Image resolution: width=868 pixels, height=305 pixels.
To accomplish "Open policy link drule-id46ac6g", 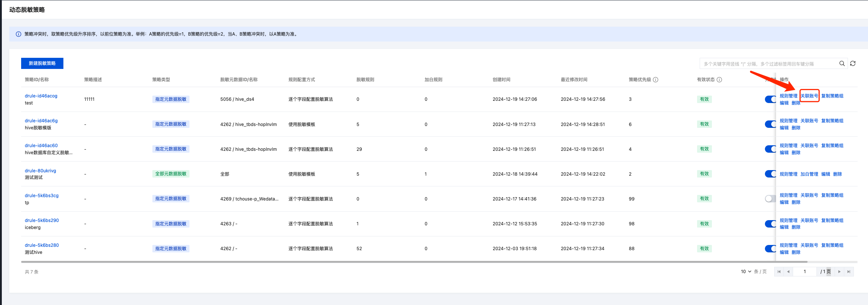I will [x=41, y=121].
